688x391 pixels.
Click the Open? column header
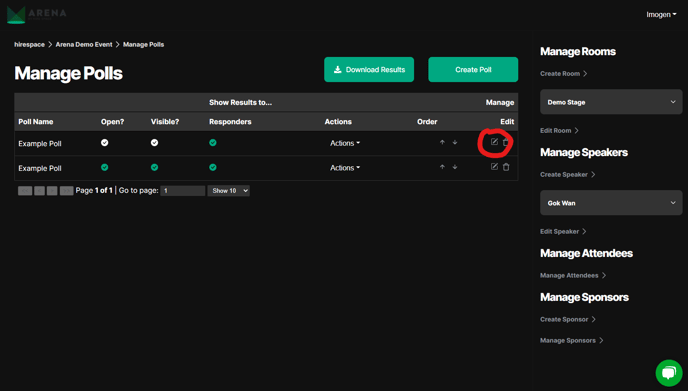pos(112,122)
